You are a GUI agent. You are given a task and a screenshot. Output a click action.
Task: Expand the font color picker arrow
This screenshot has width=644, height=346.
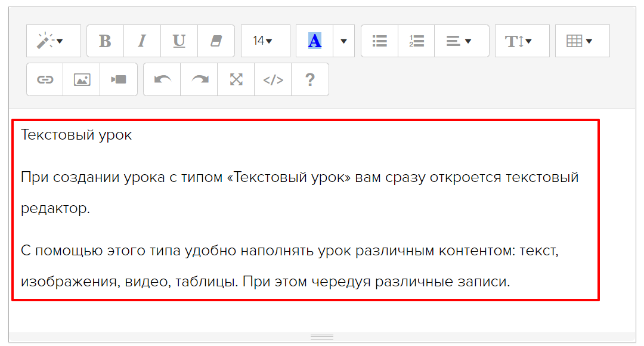[x=343, y=41]
